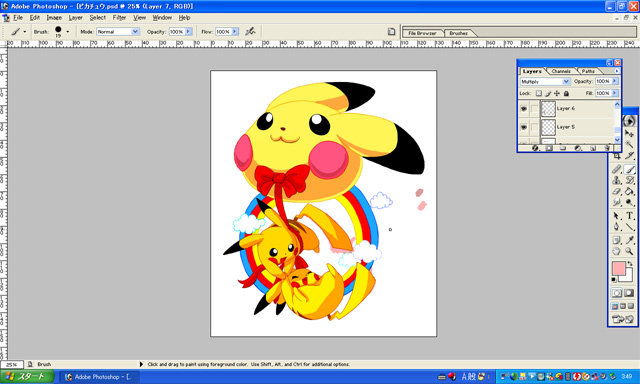The width and height of the screenshot is (640, 384).
Task: Toggle link box for Layer 5
Action: point(534,127)
